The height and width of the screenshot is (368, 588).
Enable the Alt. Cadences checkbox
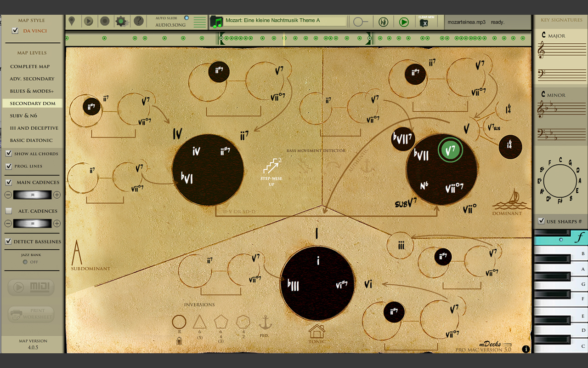click(x=9, y=211)
